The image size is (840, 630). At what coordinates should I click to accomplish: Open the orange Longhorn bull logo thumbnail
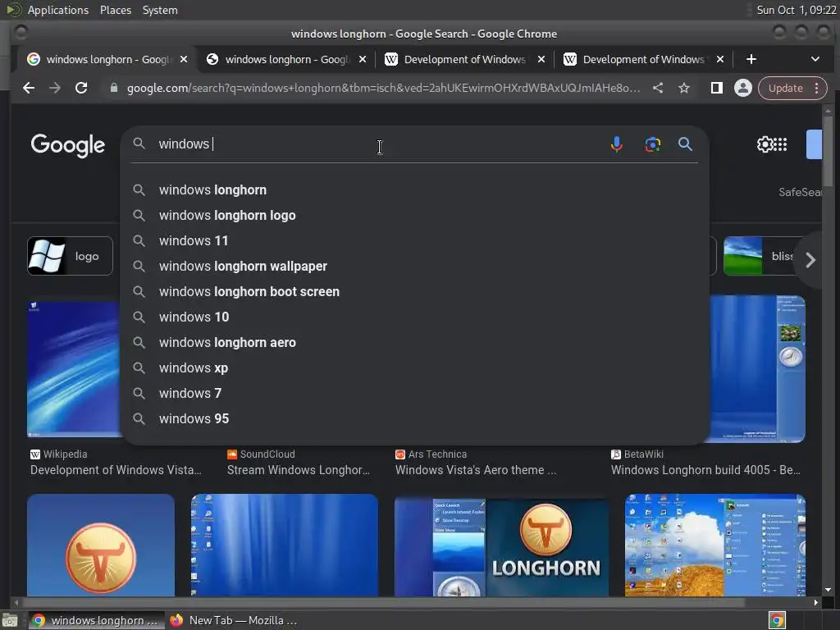[101, 546]
